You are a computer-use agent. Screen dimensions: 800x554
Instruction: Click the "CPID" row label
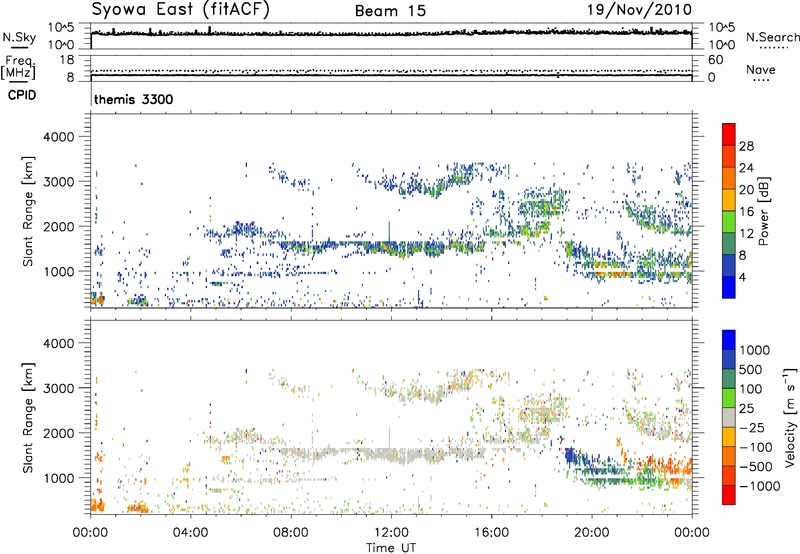[x=21, y=95]
